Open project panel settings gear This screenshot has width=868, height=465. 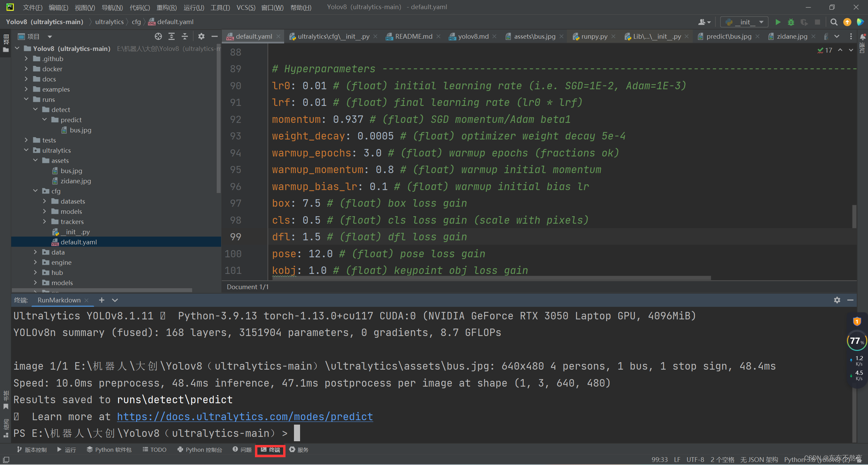[201, 36]
